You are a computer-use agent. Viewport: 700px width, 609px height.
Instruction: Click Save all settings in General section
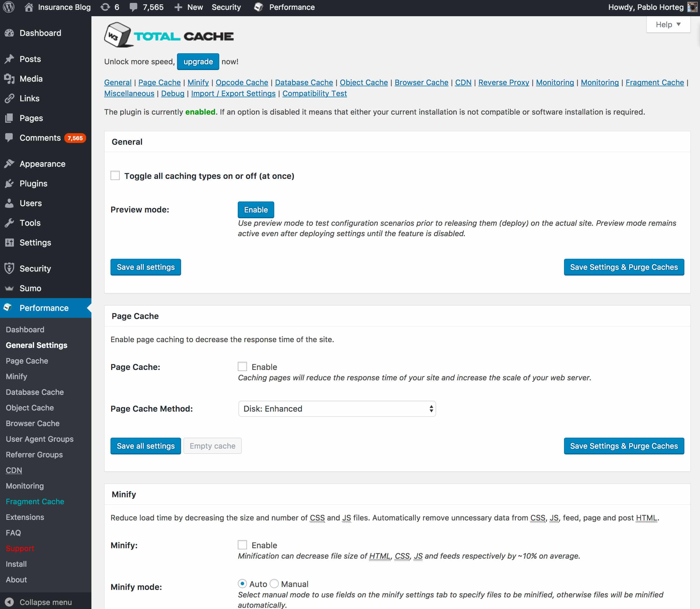click(x=146, y=267)
